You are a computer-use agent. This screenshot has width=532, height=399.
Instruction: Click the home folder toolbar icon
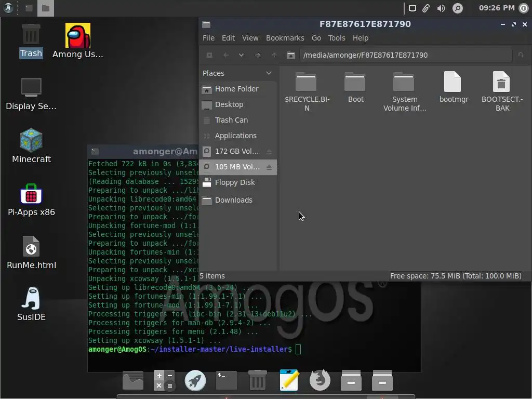coord(291,55)
